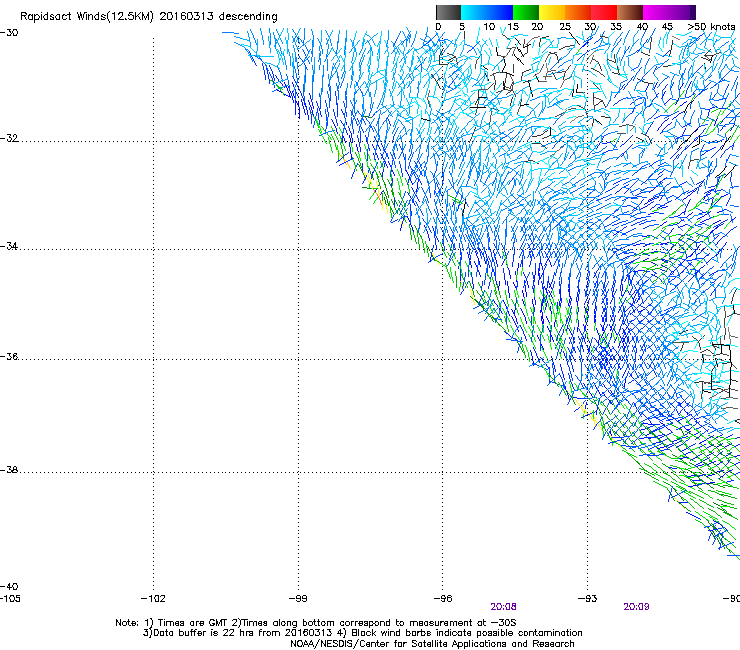
Task: Click the red 30-35 knots legend segment
Action: pos(604,12)
